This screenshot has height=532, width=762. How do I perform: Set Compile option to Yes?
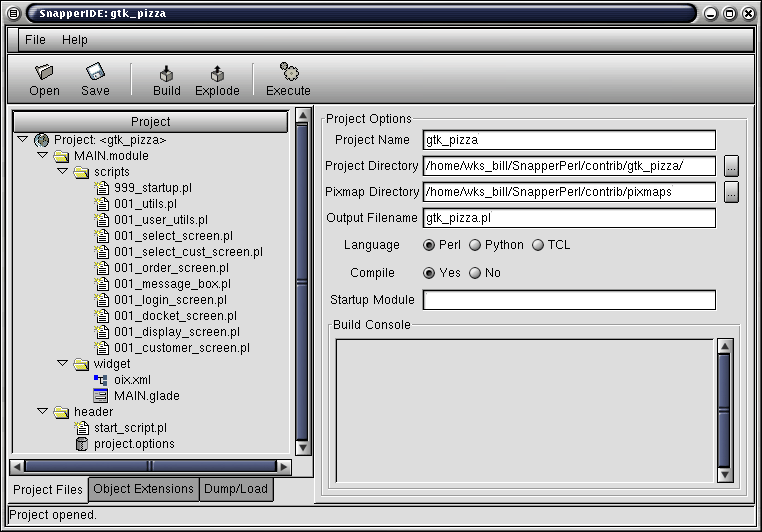(429, 273)
